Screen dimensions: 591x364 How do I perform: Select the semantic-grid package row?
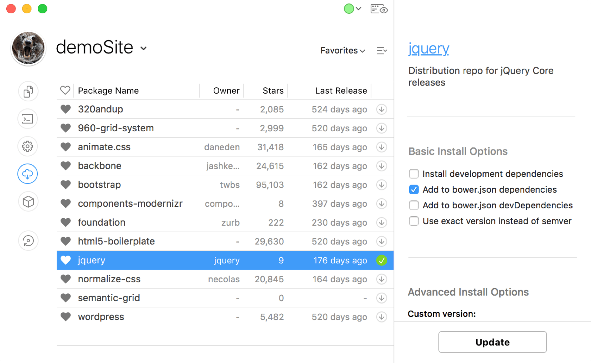pos(225,298)
